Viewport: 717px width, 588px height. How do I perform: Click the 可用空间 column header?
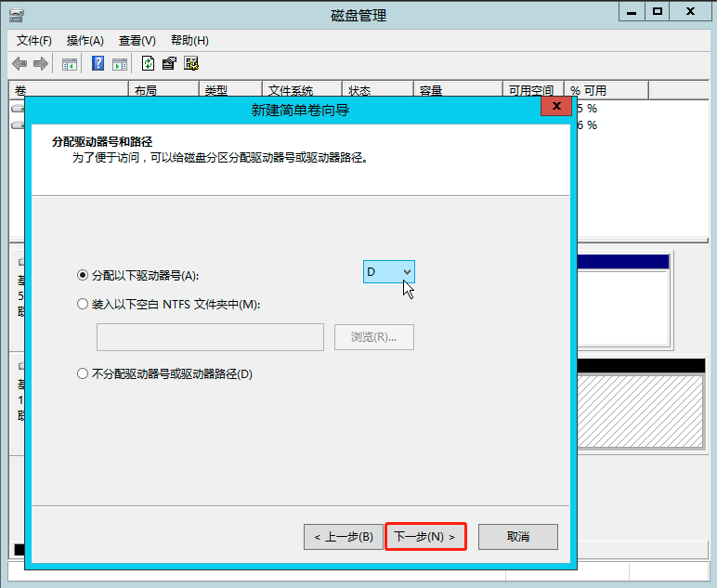(x=533, y=90)
